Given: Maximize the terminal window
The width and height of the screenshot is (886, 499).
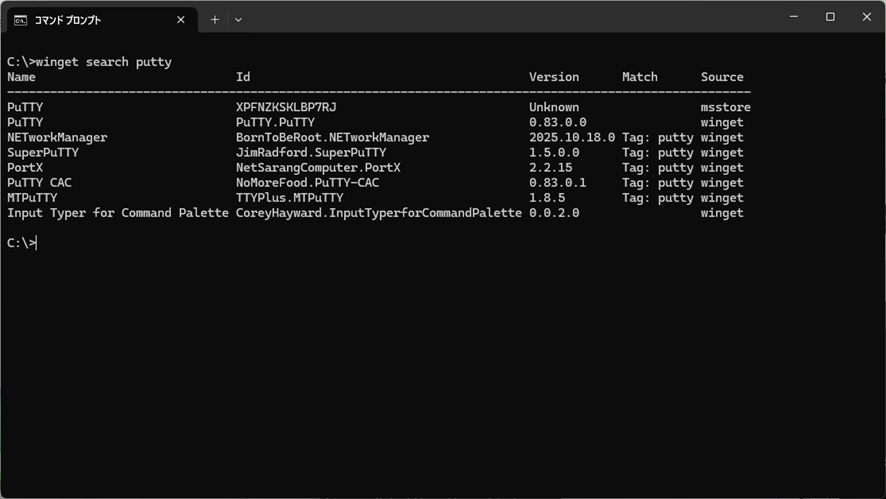Looking at the screenshot, I should [x=830, y=17].
